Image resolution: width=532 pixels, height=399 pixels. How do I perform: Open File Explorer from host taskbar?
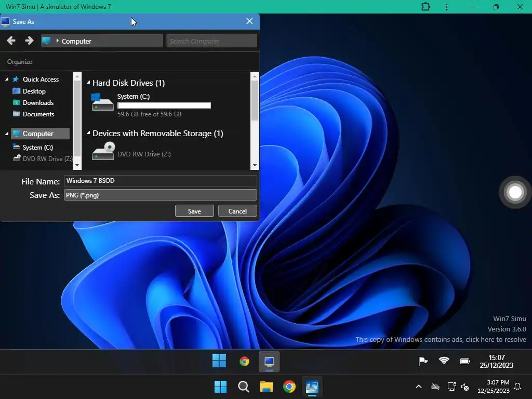pos(267,387)
